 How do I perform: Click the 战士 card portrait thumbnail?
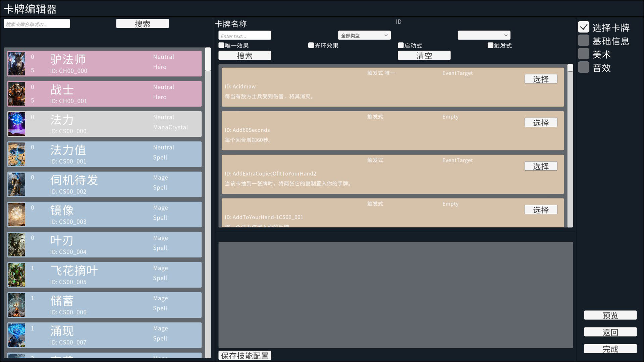[16, 94]
